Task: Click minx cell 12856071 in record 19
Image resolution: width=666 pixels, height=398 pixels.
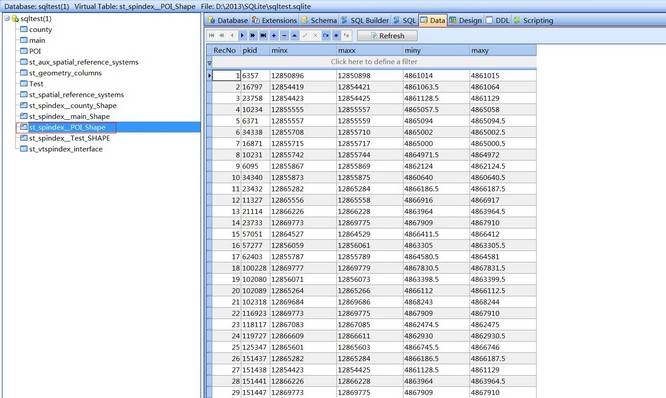Action: tap(303, 279)
